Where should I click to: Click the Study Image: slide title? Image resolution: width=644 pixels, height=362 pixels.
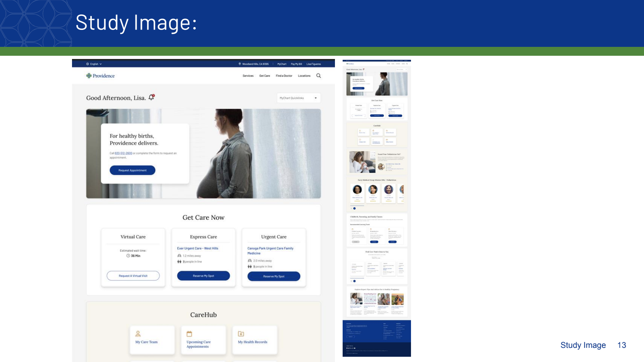(x=136, y=23)
